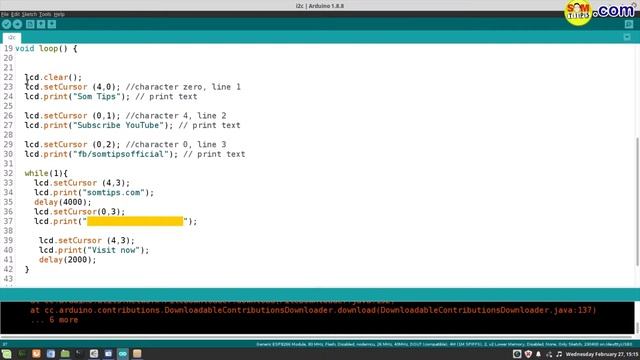The height and width of the screenshot is (360, 640).
Task: Click the line "lcd.clear();"
Action: coord(53,77)
